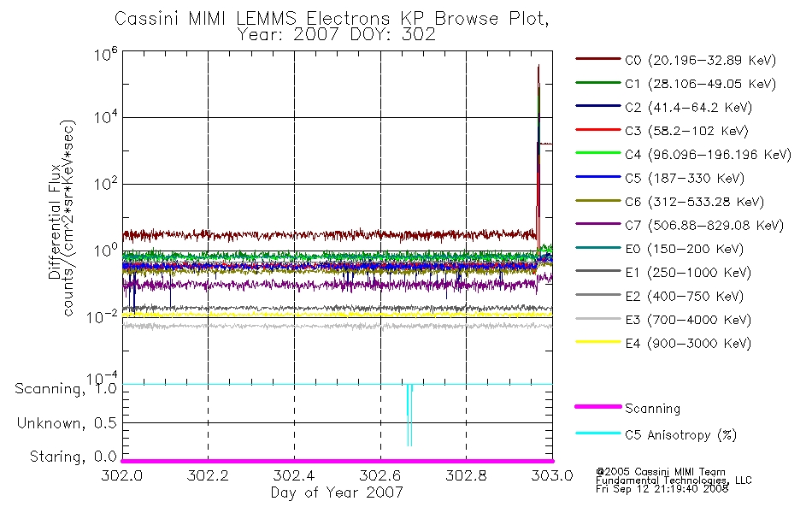Click the 'C0 (20.196-32.89 KeV)' legend label
The image size is (812, 513).
pos(701,61)
